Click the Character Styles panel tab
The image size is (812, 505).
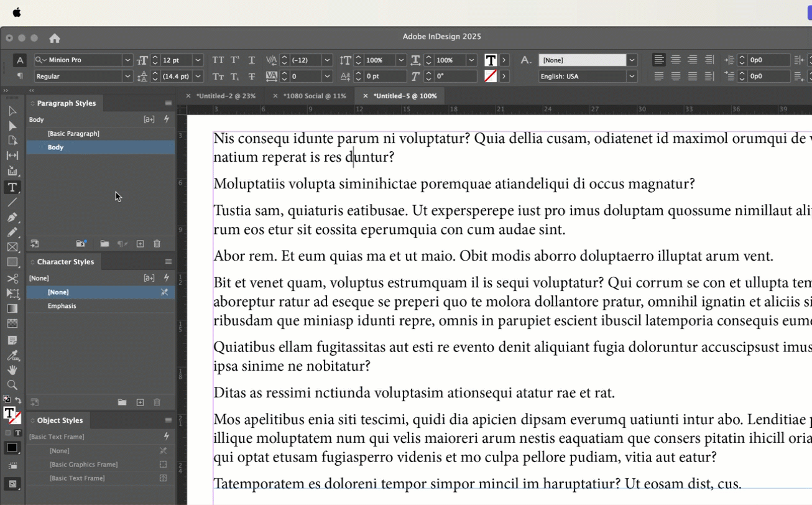(x=65, y=262)
